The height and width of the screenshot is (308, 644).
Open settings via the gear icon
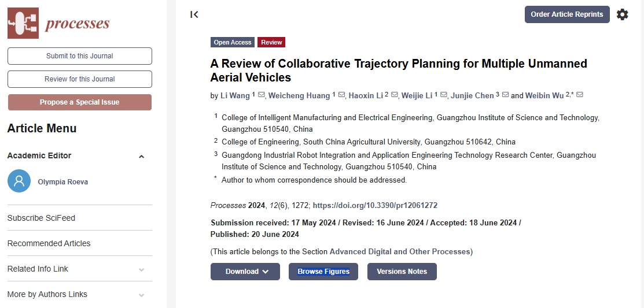click(622, 14)
